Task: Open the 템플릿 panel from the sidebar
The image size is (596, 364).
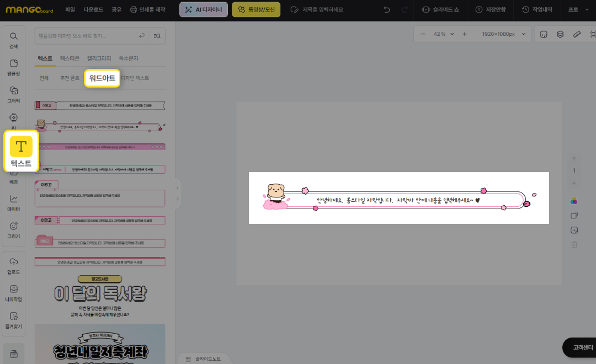Action: (x=14, y=67)
